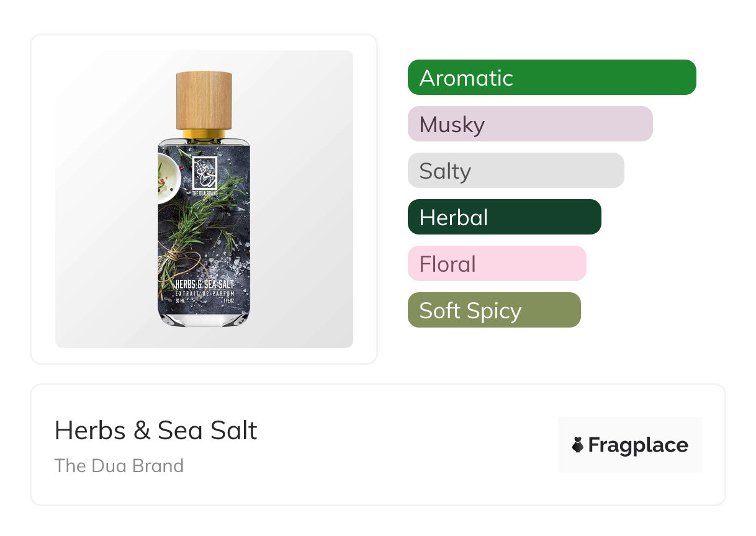Click the Dua Brand emblem on the bottle
This screenshot has height=536, width=756.
click(x=204, y=172)
